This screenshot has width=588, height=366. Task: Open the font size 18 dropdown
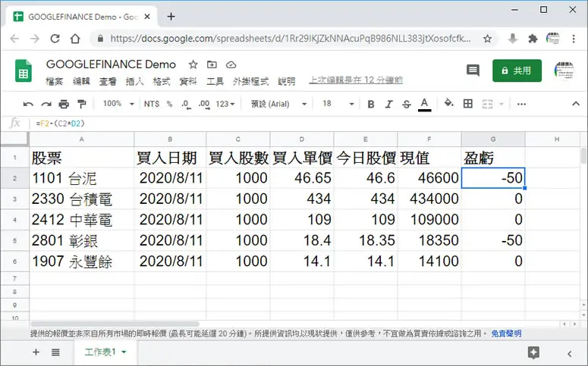pyautogui.click(x=338, y=104)
